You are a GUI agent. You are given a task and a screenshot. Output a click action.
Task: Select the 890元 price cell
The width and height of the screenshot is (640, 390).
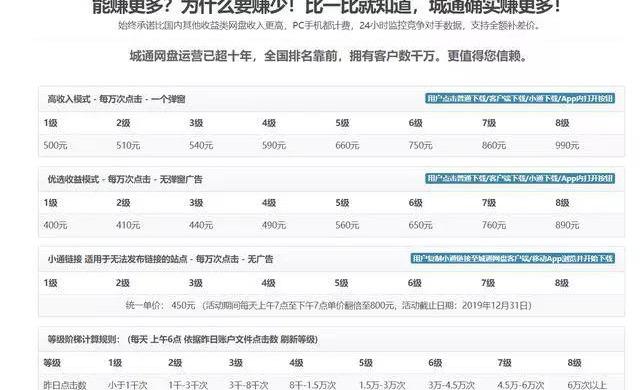click(x=567, y=225)
